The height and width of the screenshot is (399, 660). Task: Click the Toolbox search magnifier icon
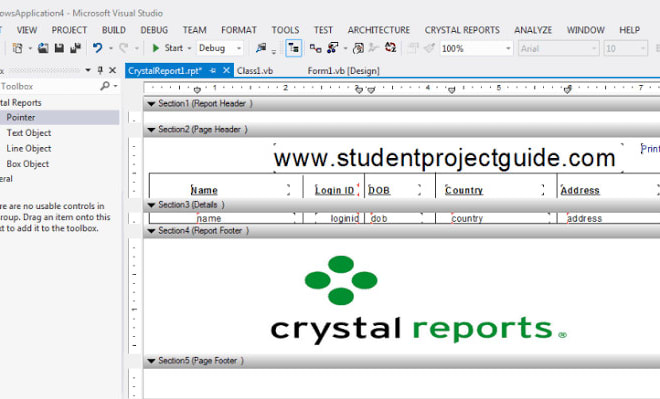point(105,86)
